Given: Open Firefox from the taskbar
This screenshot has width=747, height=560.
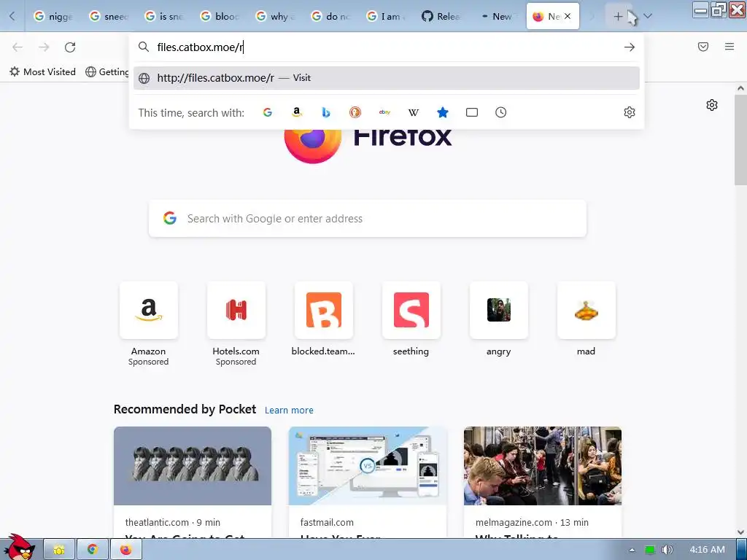Looking at the screenshot, I should pos(125,550).
